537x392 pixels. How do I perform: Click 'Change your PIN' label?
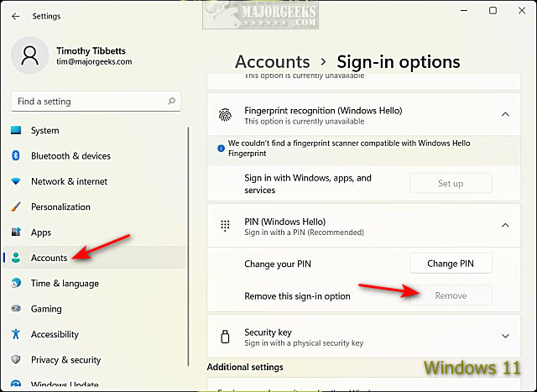pyautogui.click(x=278, y=264)
